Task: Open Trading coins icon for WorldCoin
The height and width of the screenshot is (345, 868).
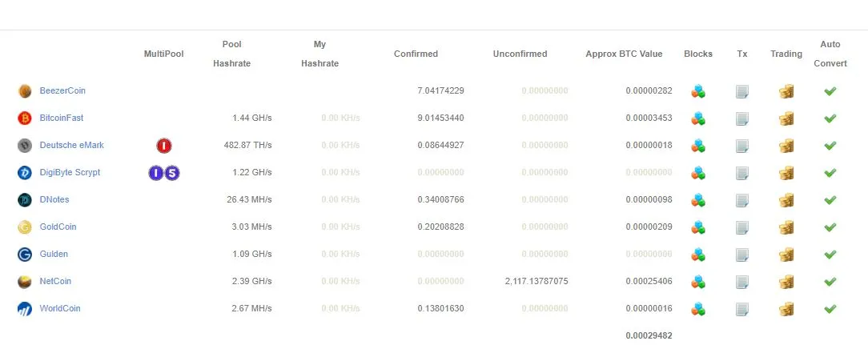Action: tap(786, 308)
